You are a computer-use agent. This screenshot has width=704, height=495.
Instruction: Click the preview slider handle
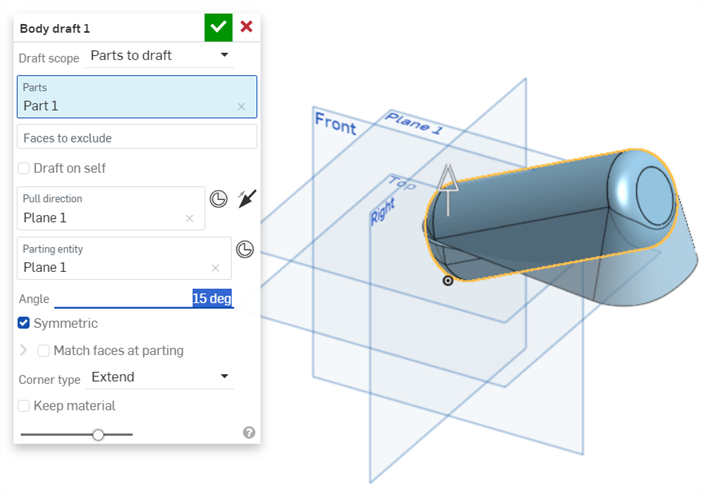98,434
